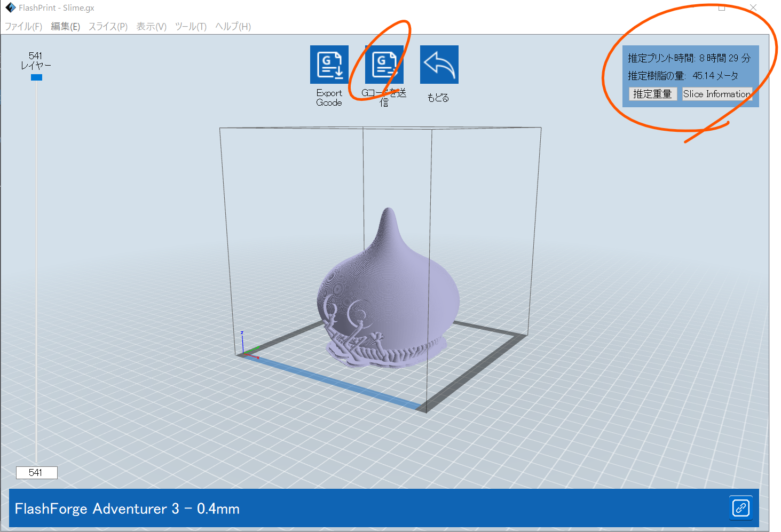Grab the layer slider handle at top
The width and height of the screenshot is (781, 532).
pos(36,77)
